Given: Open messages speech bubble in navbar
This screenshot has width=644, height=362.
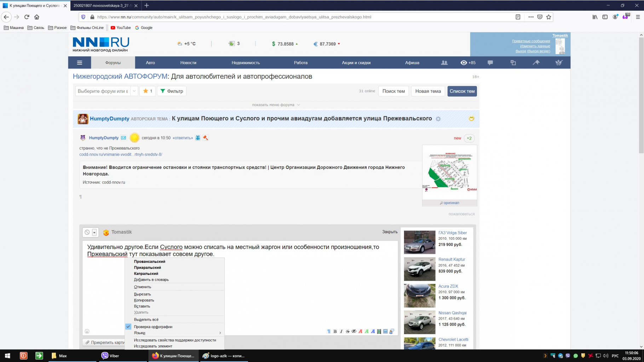Looking at the screenshot, I should [x=490, y=63].
